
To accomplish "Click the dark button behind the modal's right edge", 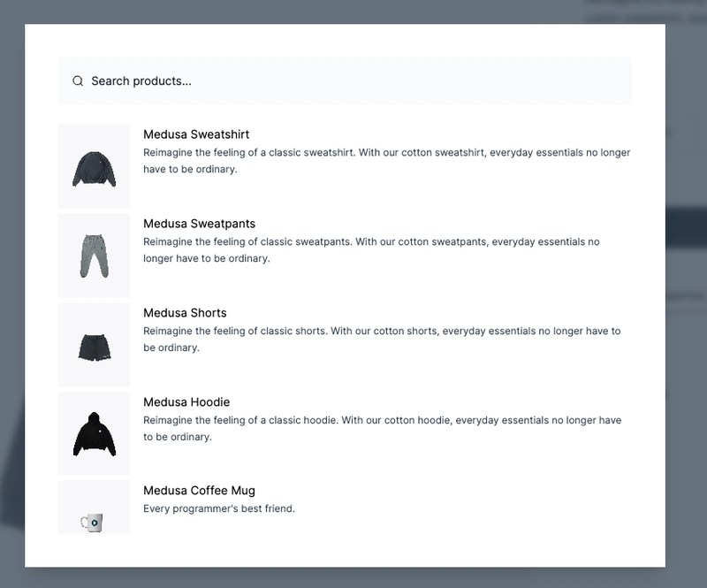I will tap(686, 227).
